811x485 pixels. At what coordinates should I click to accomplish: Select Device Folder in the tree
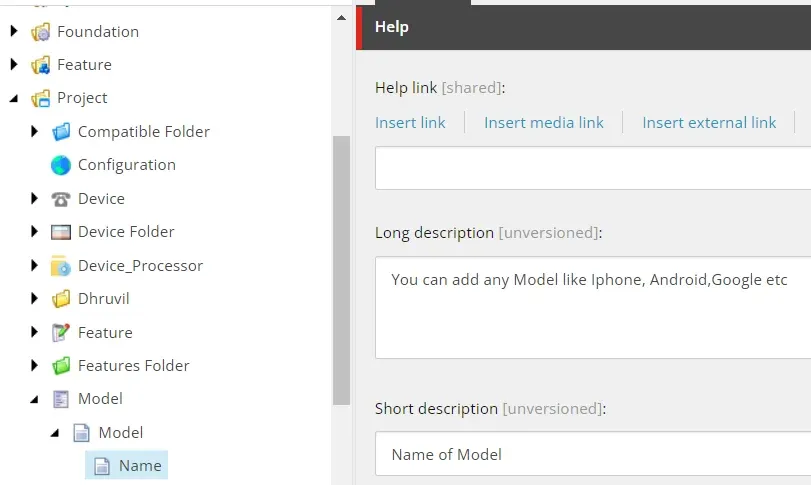(126, 232)
